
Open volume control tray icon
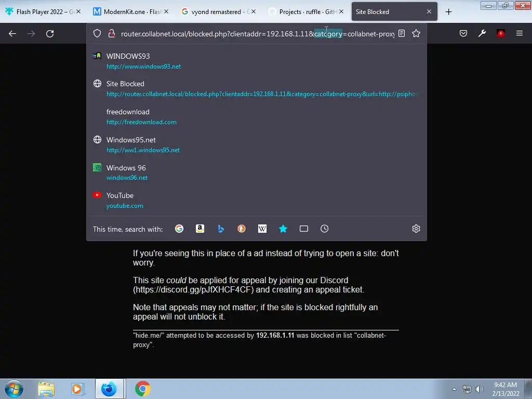[x=479, y=389]
